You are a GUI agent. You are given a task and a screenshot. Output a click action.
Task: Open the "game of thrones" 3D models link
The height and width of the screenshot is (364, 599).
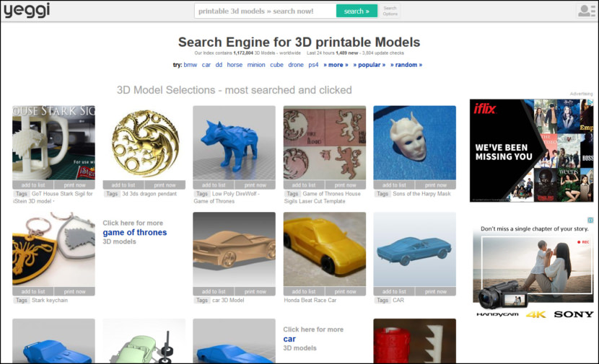tap(134, 233)
